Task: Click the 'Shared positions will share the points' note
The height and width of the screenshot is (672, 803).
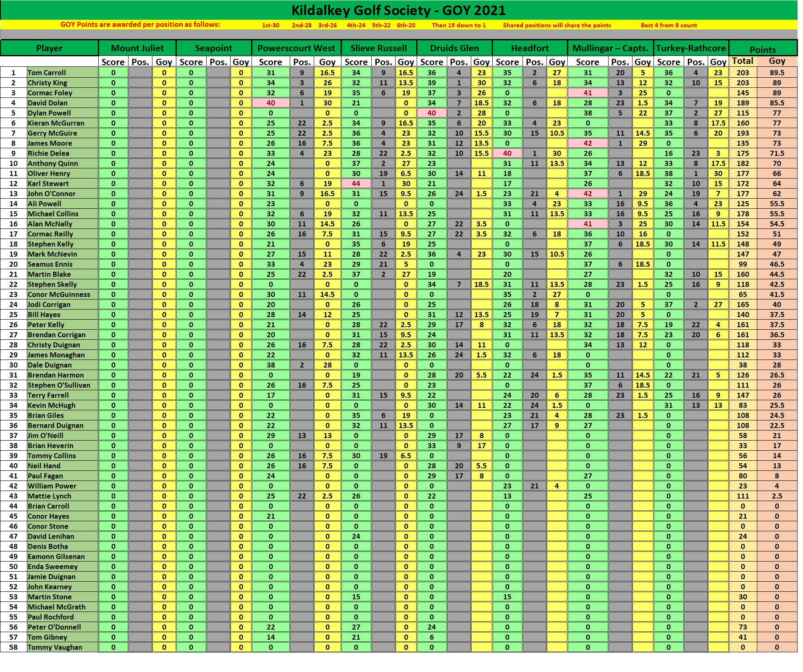Action: [557, 25]
